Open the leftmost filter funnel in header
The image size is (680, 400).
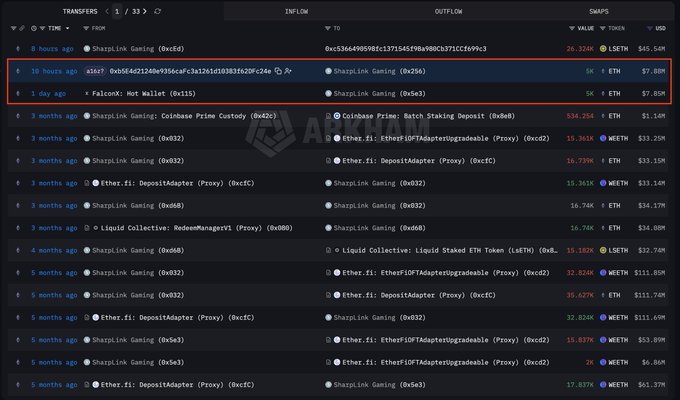pos(13,28)
